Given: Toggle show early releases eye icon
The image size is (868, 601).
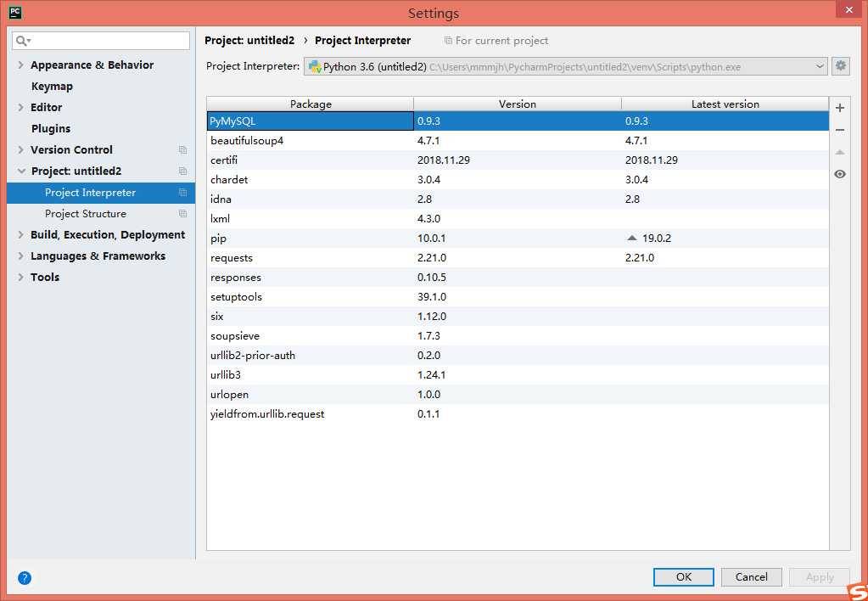Looking at the screenshot, I should pos(840,175).
